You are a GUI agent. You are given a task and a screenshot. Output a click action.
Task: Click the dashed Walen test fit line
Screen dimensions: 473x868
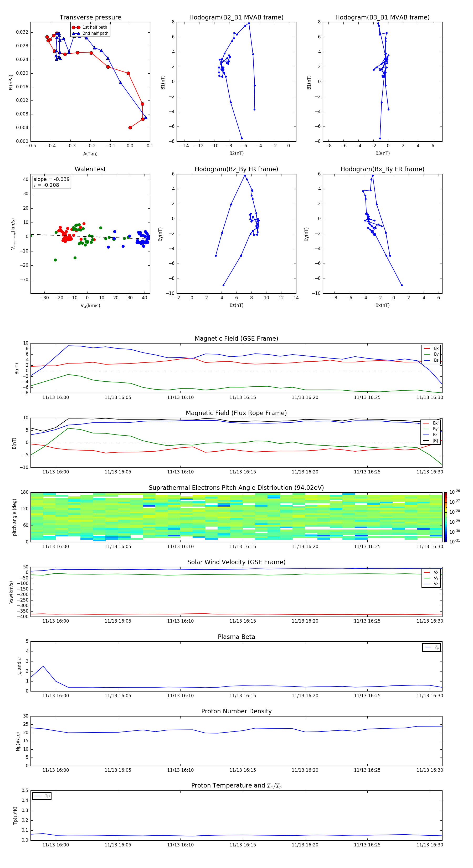point(90,236)
